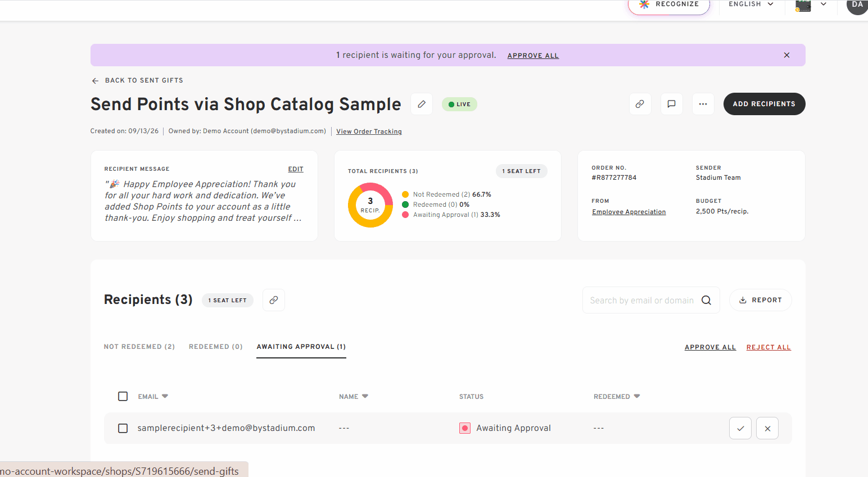Open the comments speech bubble icon

[671, 104]
